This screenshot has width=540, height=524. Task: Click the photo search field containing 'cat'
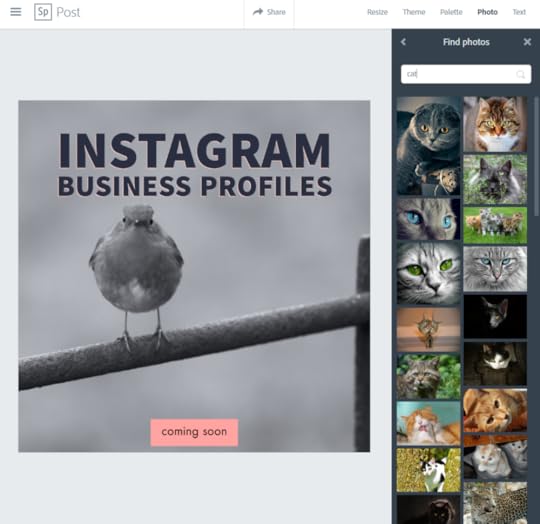click(x=466, y=74)
